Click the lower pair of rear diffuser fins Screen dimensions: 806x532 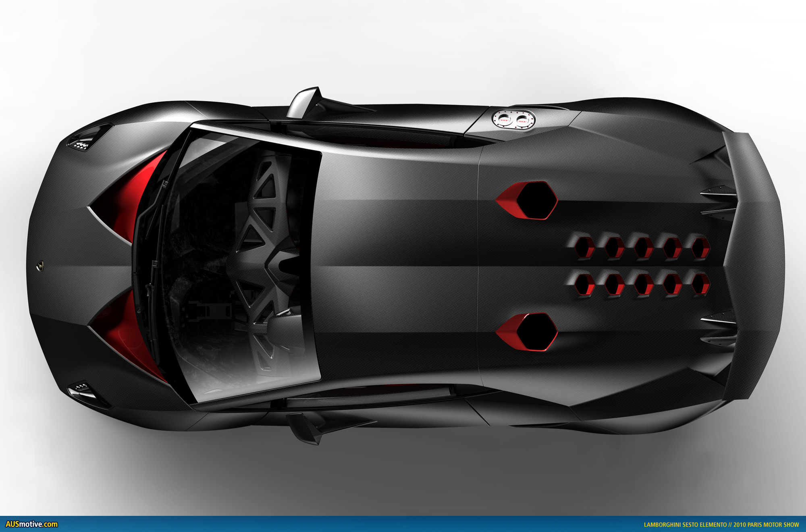point(719,328)
